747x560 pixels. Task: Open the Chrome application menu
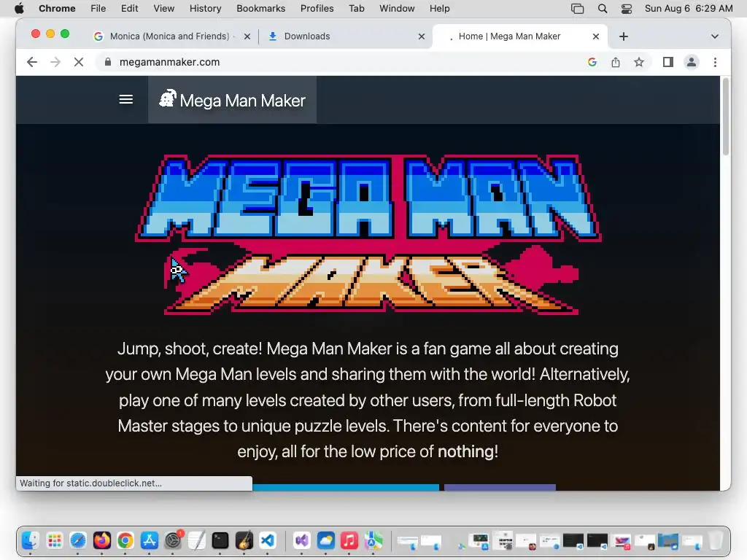coord(57,8)
